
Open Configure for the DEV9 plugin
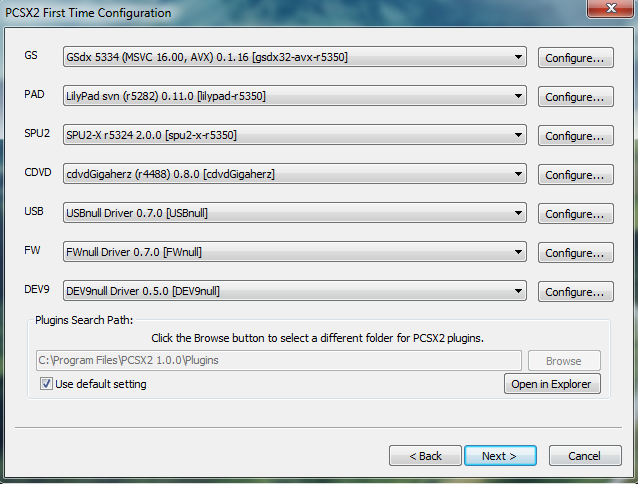575,292
